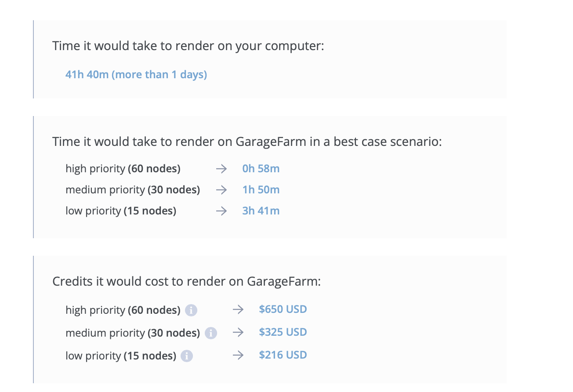The image size is (573, 392).
Task: Click arrow before $650 USD price
Action: pyautogui.click(x=238, y=310)
